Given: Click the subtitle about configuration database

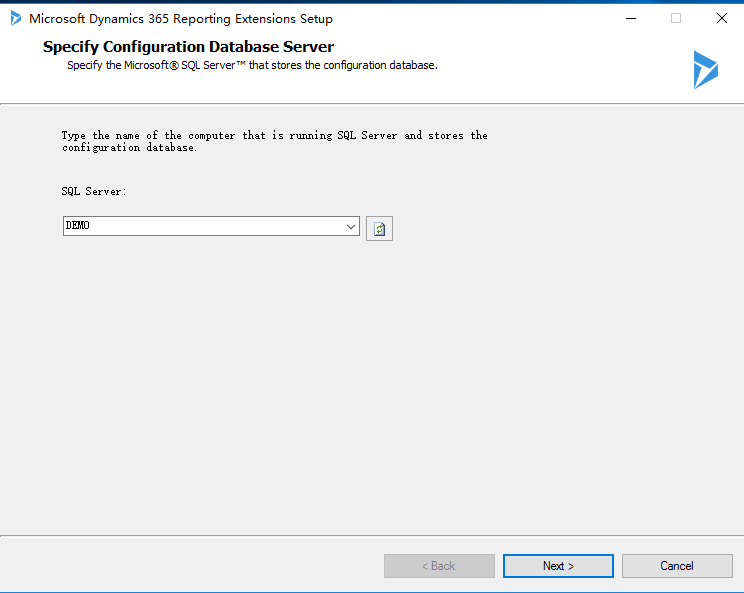Looking at the screenshot, I should pos(252,65).
